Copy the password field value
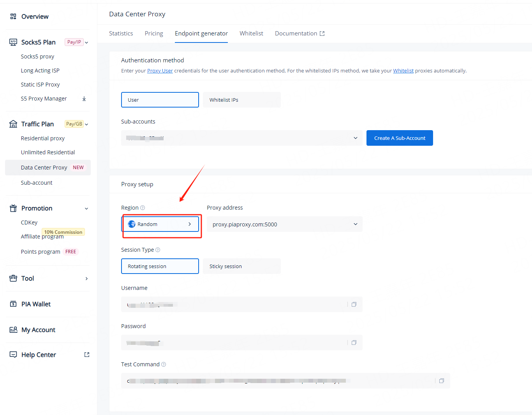The height and width of the screenshot is (415, 532). point(354,343)
